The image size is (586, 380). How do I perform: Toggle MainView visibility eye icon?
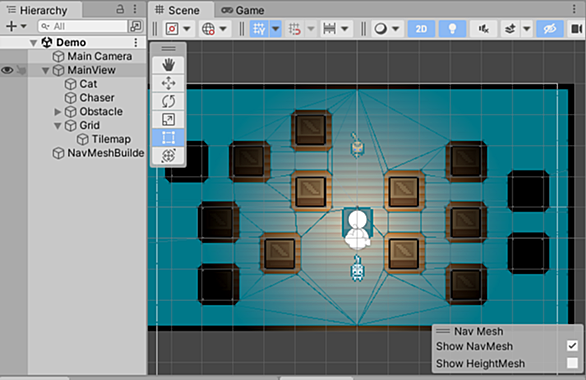coord(7,70)
